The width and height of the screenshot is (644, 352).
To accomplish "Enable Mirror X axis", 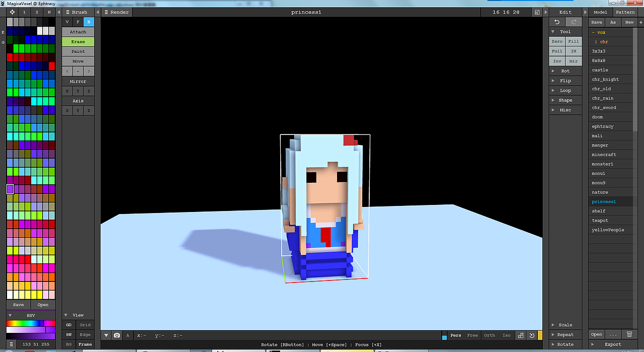I will [67, 91].
